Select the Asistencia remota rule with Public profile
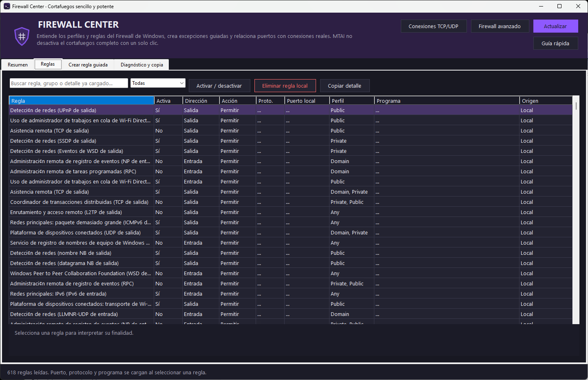 tap(290, 130)
